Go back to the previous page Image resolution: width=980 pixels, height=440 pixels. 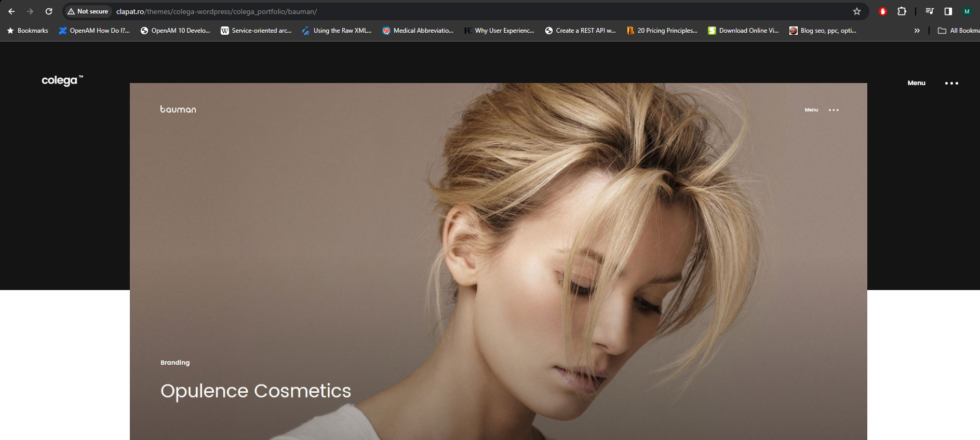pyautogui.click(x=11, y=11)
